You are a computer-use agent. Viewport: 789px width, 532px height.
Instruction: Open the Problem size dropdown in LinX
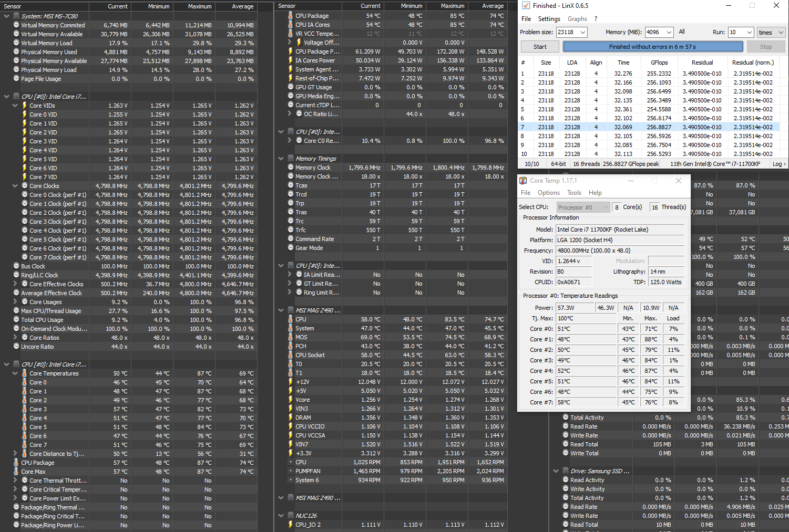[583, 32]
